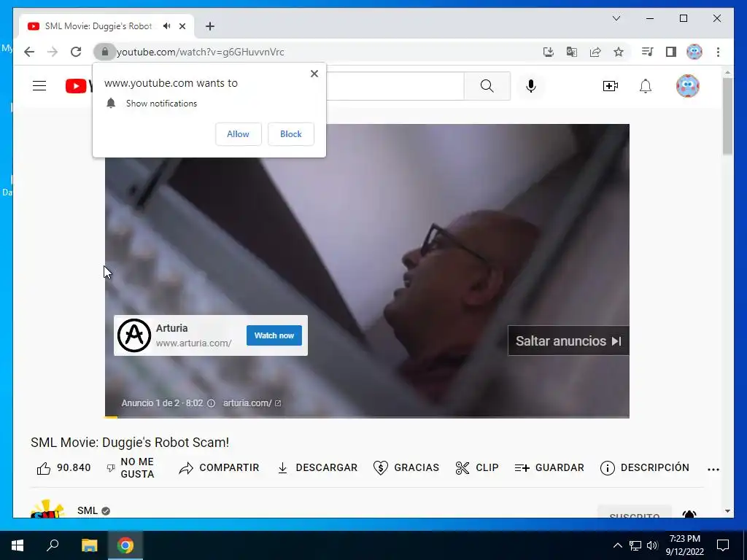747x560 pixels.
Task: Open a new browser tab
Action: coord(210,26)
